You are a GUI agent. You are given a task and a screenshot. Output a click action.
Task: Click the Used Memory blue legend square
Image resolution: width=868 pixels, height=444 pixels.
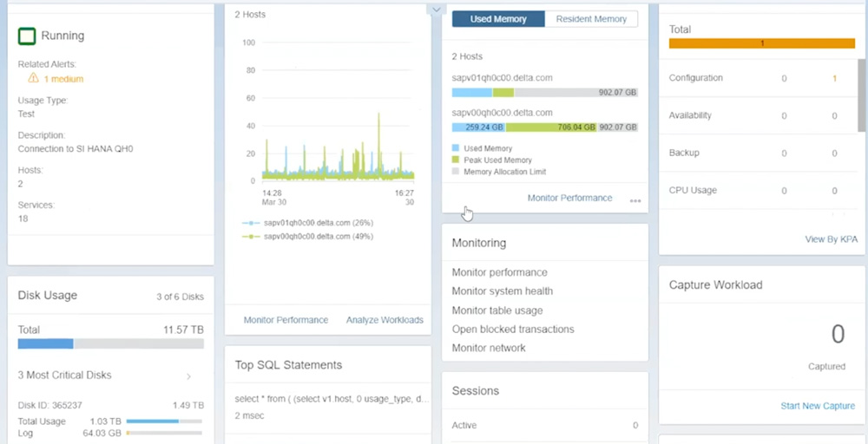coord(456,149)
